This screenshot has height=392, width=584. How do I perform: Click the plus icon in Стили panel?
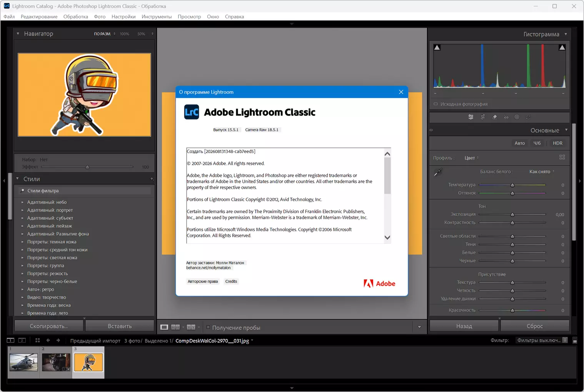coord(152,179)
